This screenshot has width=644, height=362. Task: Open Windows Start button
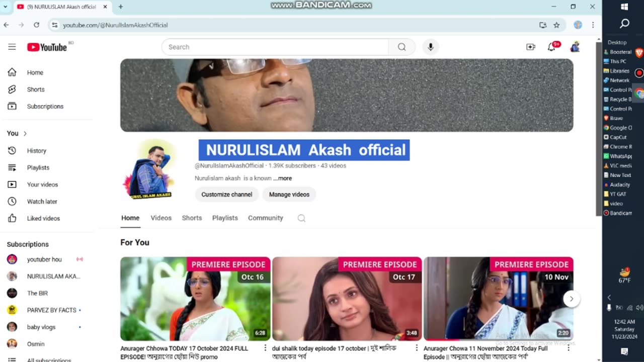(x=624, y=7)
